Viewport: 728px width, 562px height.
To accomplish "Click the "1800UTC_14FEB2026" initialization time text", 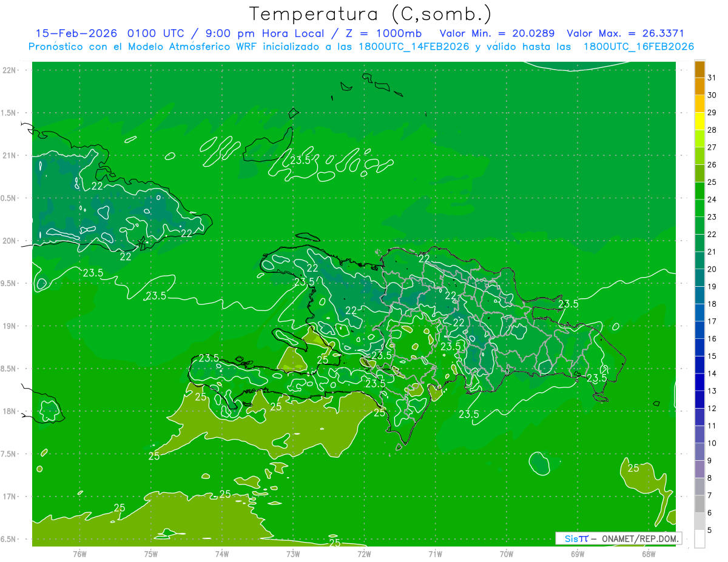I will 413,47.
